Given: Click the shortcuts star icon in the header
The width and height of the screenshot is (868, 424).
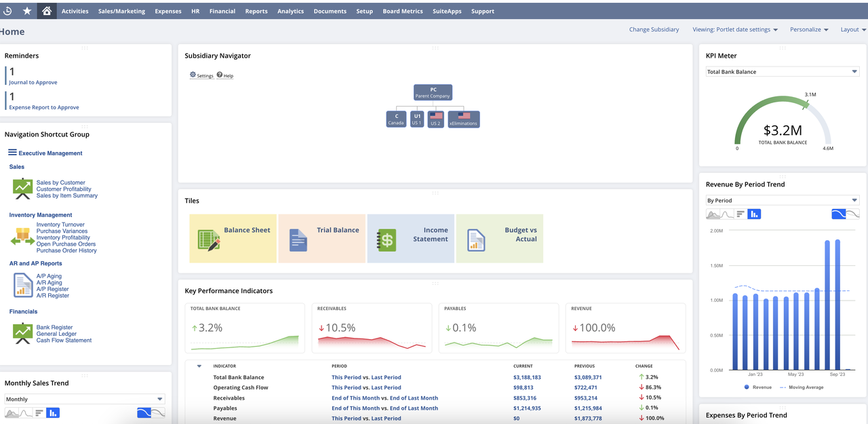Looking at the screenshot, I should [26, 10].
